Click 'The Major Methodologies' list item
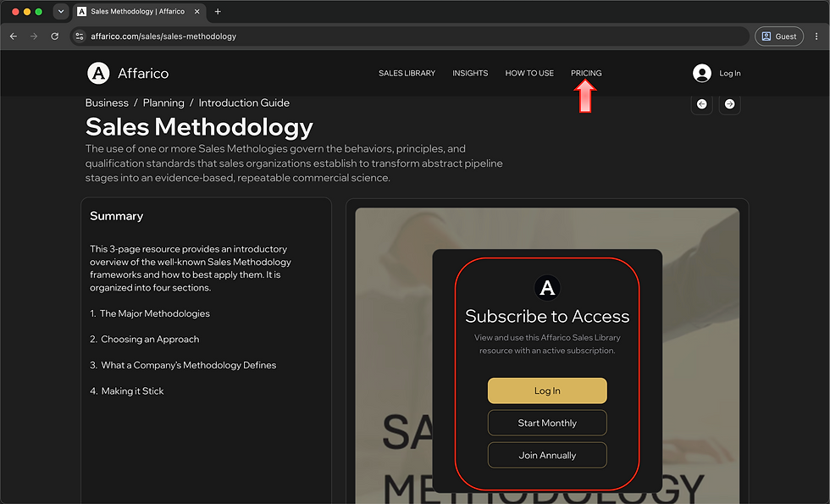Image resolution: width=830 pixels, height=504 pixels. (154, 313)
